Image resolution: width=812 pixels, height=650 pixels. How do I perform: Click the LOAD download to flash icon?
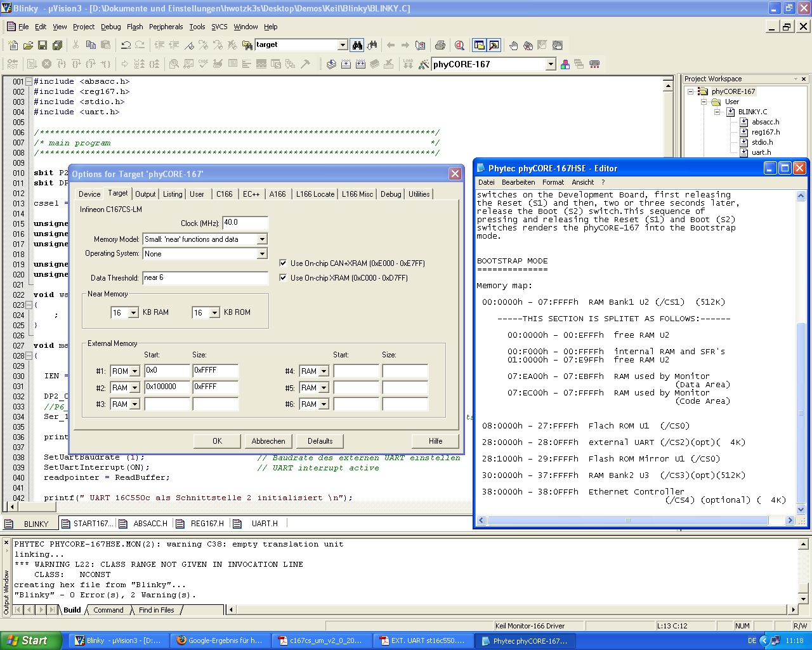click(x=408, y=64)
